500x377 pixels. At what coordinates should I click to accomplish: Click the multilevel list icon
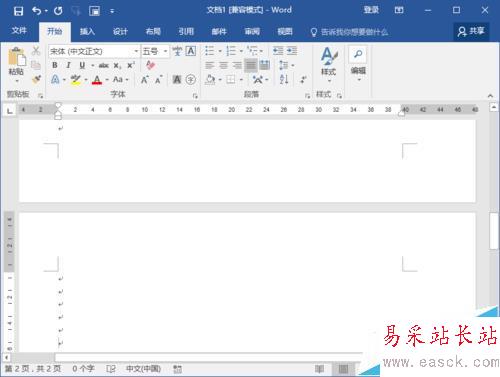click(253, 51)
